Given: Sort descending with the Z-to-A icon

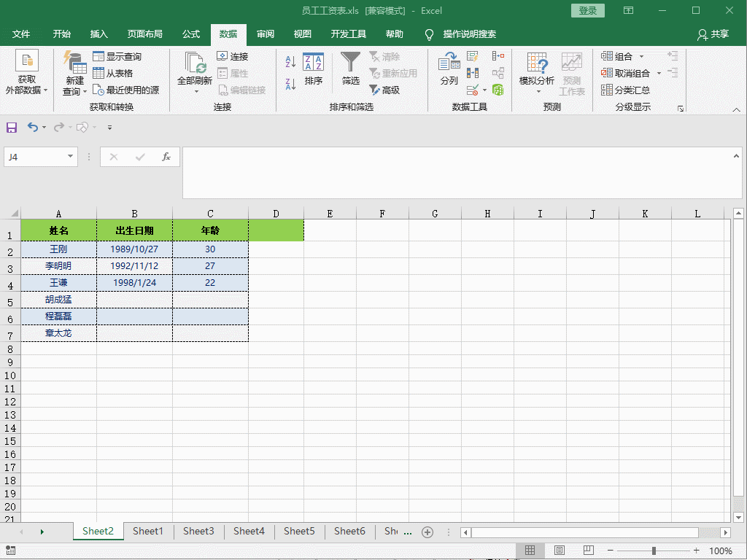Looking at the screenshot, I should click(x=290, y=85).
